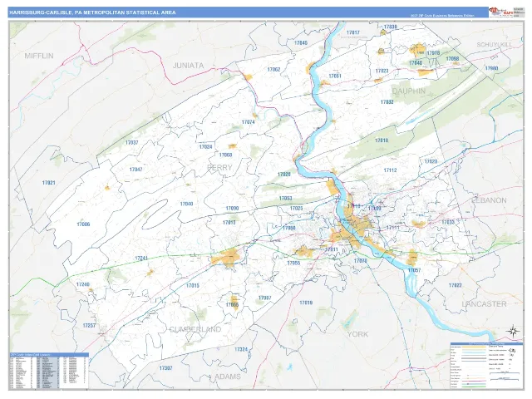The height and width of the screenshot is (399, 532).
Task: Click ZIP code 17019 label
Action: pos(306,303)
